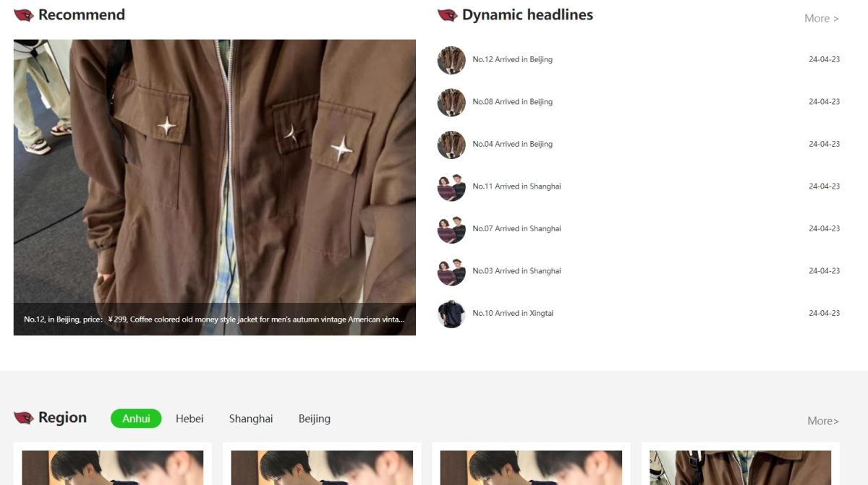Screen dimensions: 868x485
Task: Click avatar for No.08 Arrived in Beijing
Action: point(451,103)
